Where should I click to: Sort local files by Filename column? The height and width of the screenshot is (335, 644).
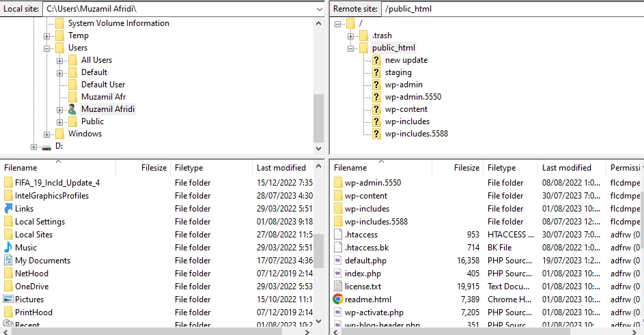coord(58,168)
